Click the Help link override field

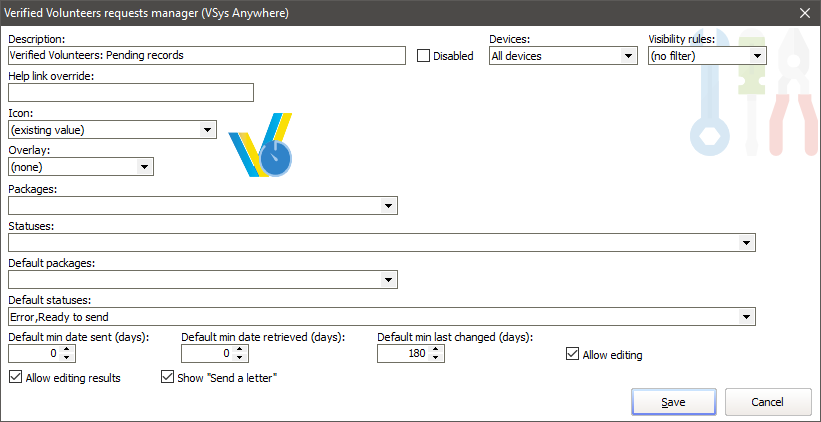click(130, 93)
